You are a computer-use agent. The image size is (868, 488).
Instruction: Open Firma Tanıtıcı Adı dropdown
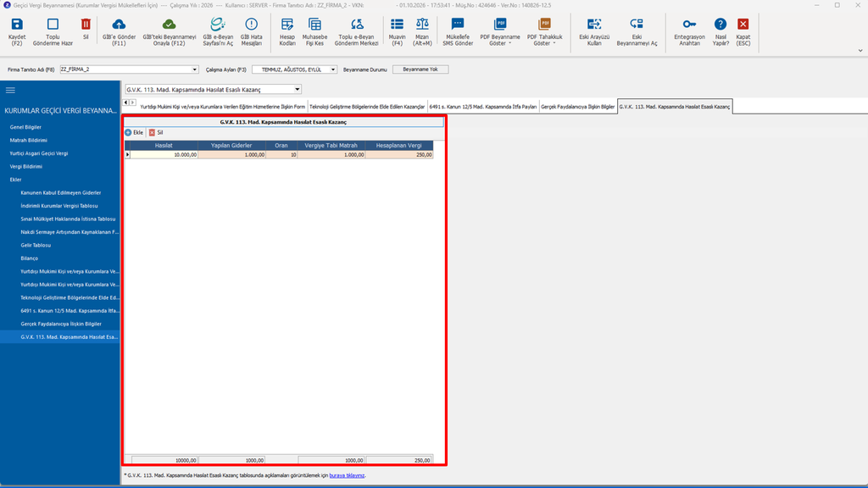194,69
